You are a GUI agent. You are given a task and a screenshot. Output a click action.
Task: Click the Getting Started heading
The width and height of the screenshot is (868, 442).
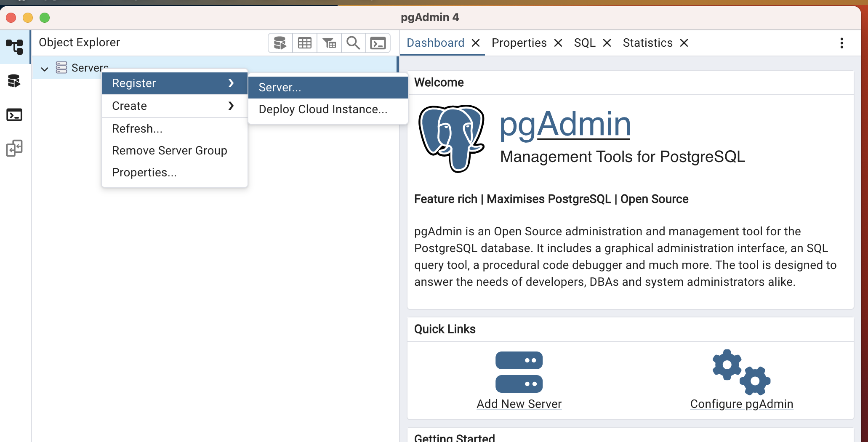click(455, 438)
